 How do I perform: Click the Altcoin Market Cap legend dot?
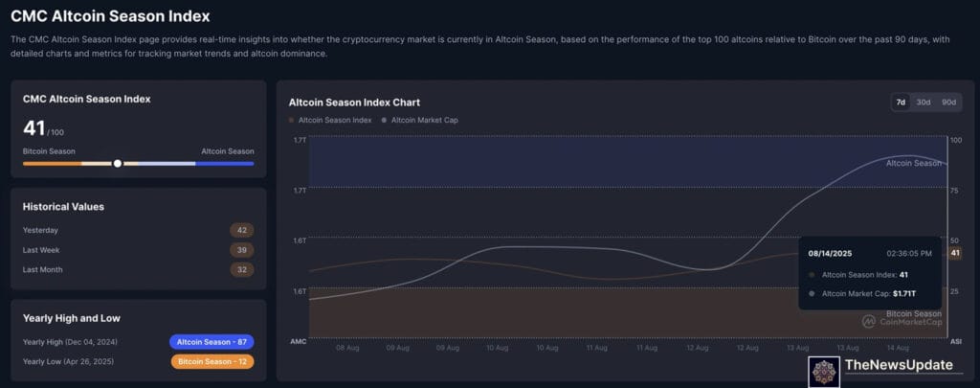[x=384, y=121]
